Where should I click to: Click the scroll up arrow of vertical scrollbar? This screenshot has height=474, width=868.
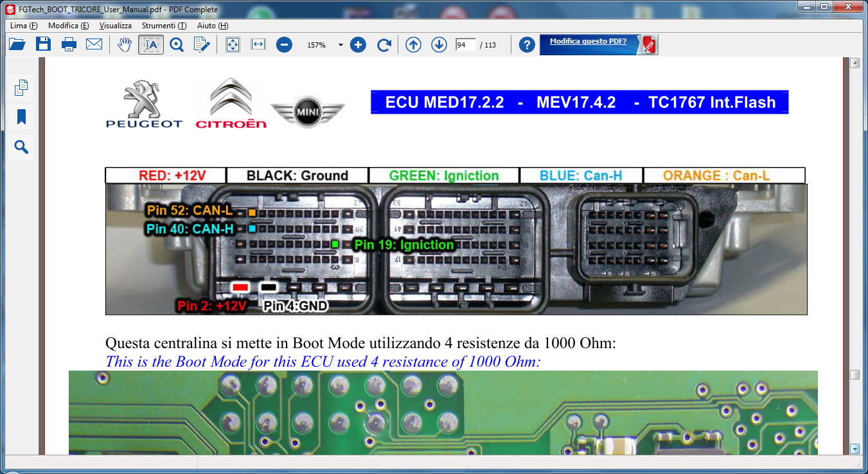pyautogui.click(x=855, y=63)
